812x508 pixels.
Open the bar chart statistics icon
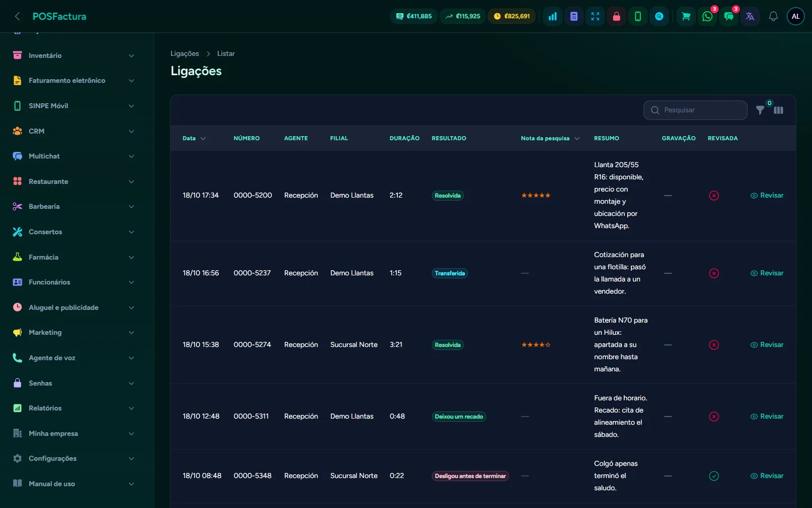(x=553, y=16)
